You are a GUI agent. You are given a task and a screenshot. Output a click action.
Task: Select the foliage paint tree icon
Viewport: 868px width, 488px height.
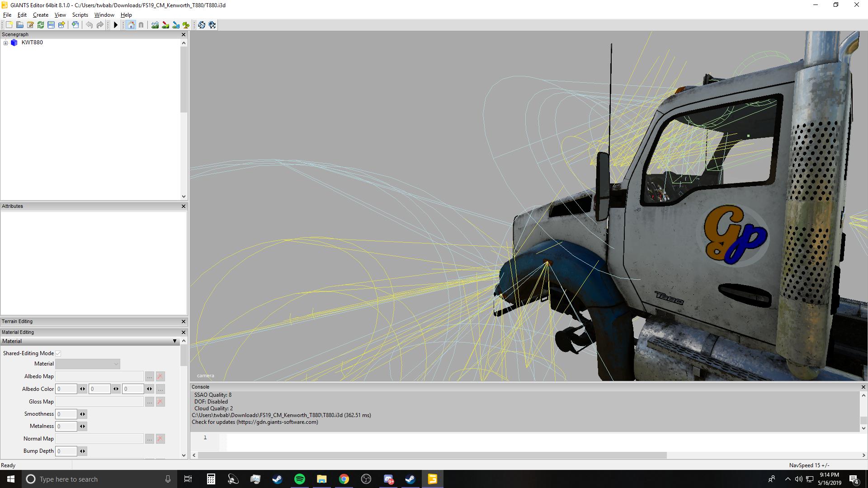186,25
